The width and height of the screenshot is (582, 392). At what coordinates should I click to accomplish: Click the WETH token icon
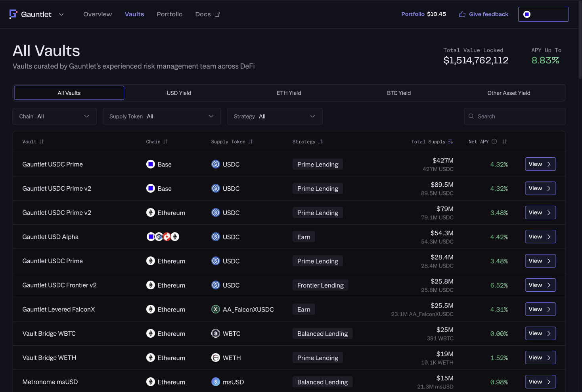coord(216,358)
